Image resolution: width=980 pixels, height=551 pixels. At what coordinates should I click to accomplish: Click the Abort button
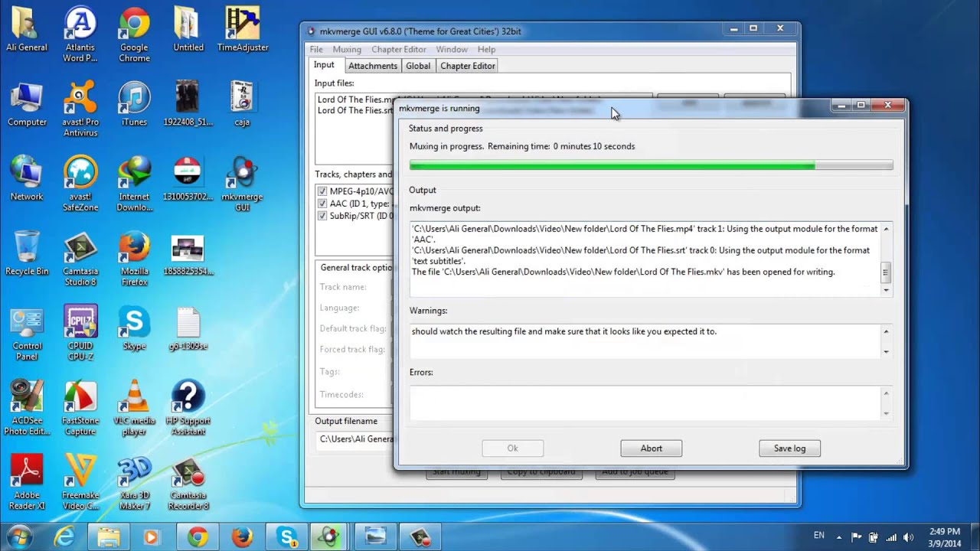pyautogui.click(x=651, y=448)
